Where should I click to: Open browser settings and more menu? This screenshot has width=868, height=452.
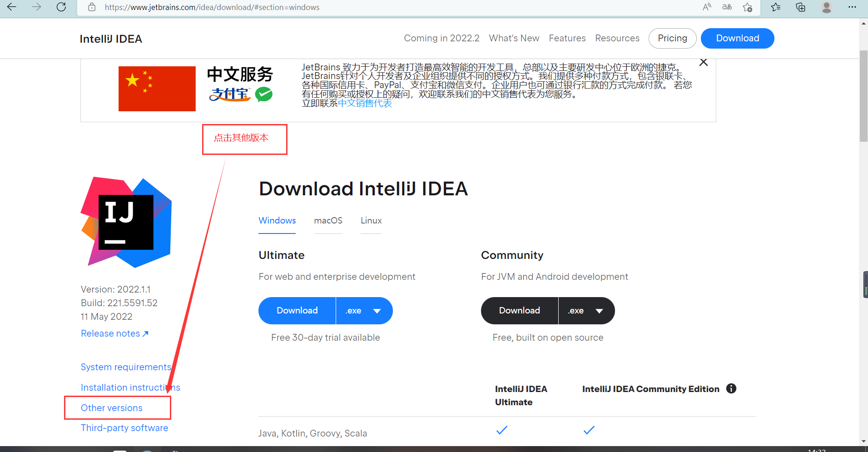tap(852, 7)
